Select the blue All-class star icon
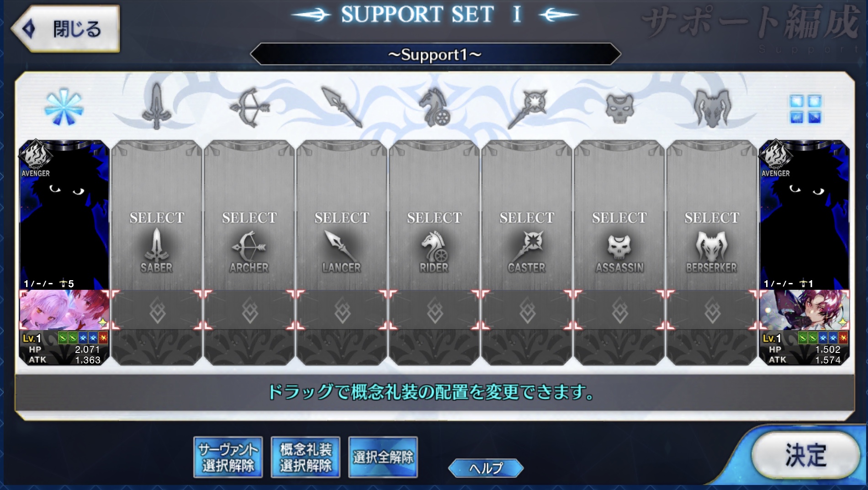The height and width of the screenshot is (490, 868). 64,108
